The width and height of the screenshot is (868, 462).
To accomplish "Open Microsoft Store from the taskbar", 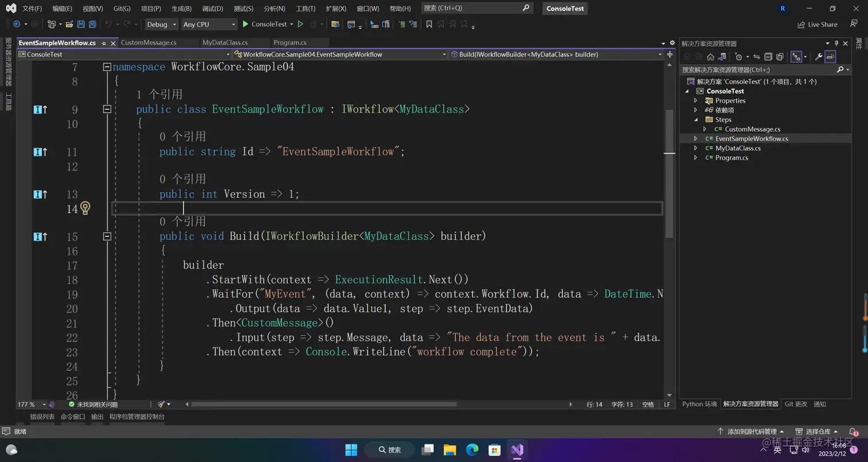I will coord(494,449).
